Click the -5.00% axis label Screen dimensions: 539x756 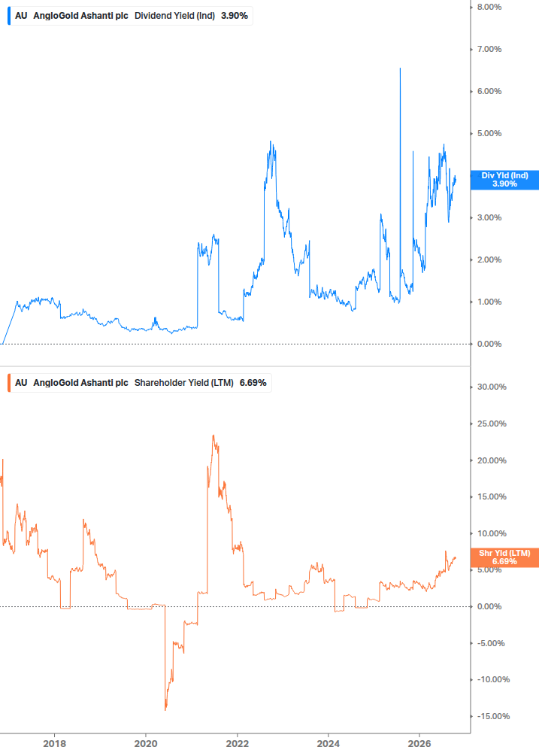491,643
